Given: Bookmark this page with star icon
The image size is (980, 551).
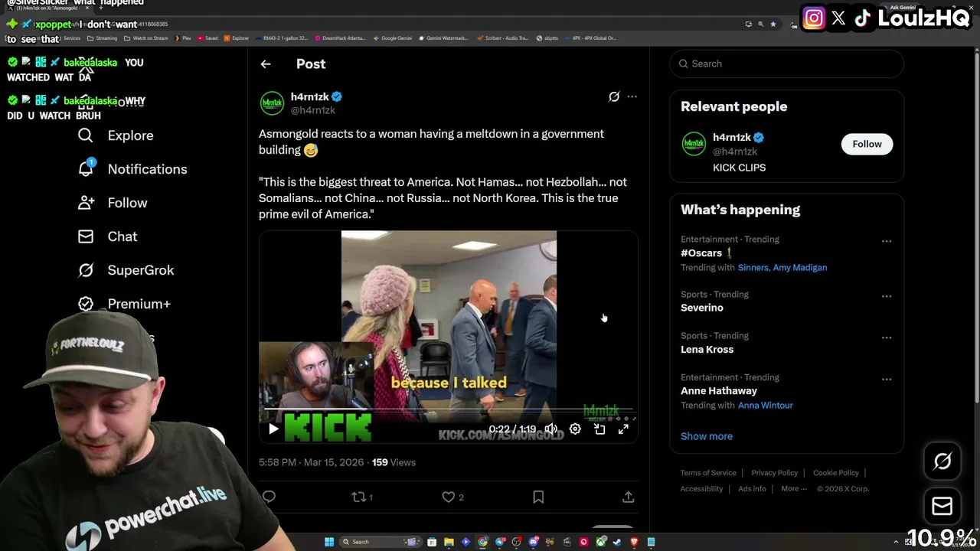Looking at the screenshot, I should [x=773, y=24].
